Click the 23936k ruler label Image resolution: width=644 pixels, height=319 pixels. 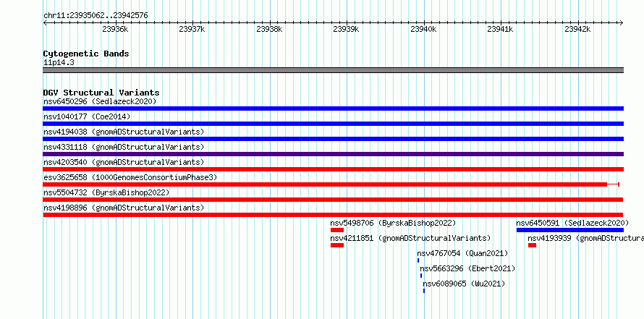(x=116, y=29)
